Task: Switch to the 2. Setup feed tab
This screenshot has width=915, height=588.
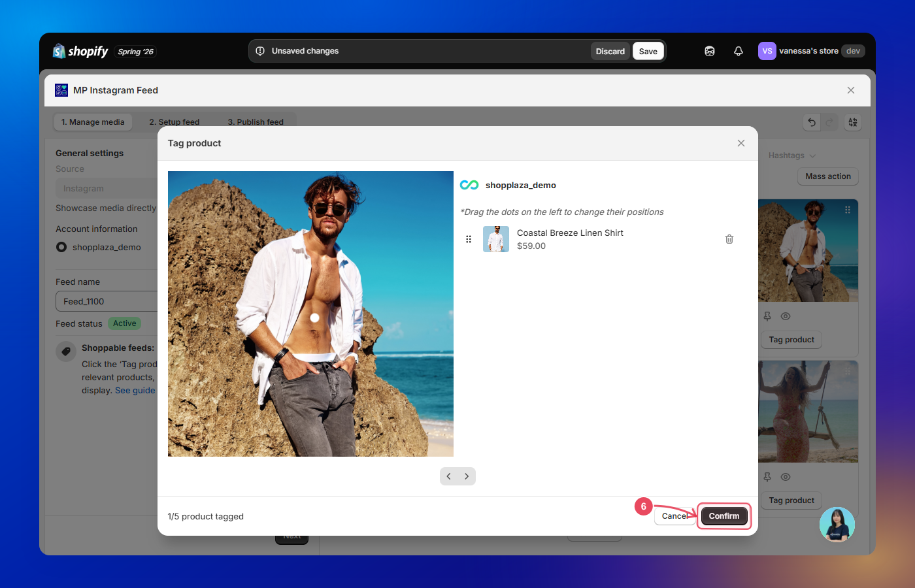Action: pyautogui.click(x=175, y=122)
